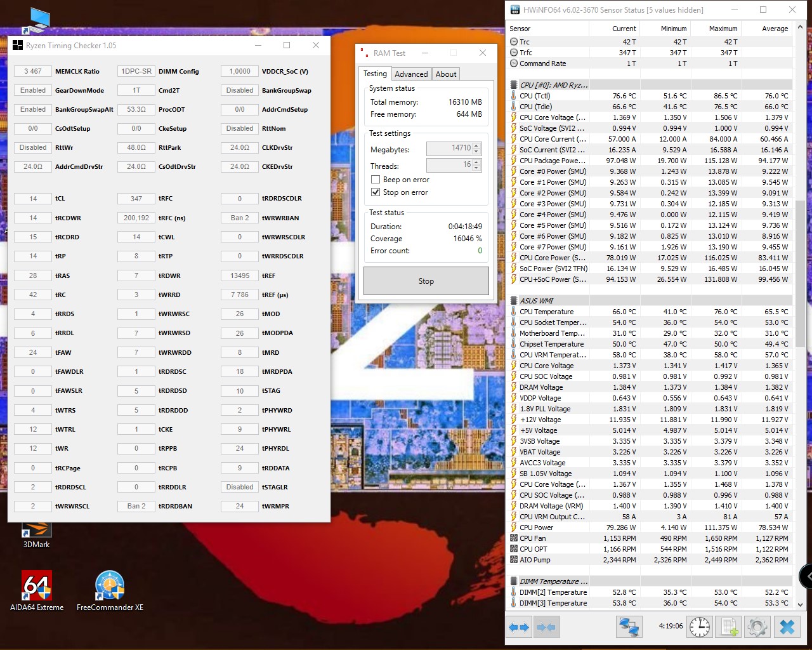Click HWiNFO scrollbar up arrow
812x650 pixels.
click(x=800, y=28)
